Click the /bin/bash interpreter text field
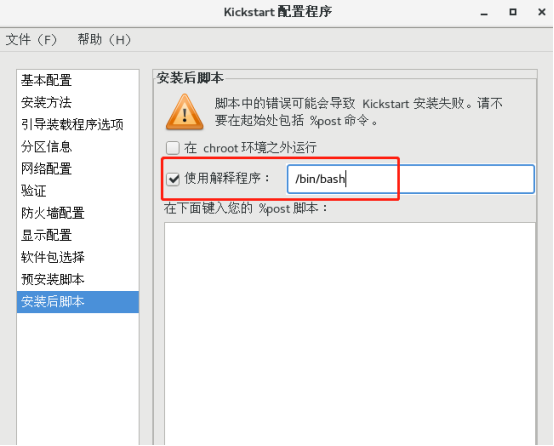 (x=411, y=179)
